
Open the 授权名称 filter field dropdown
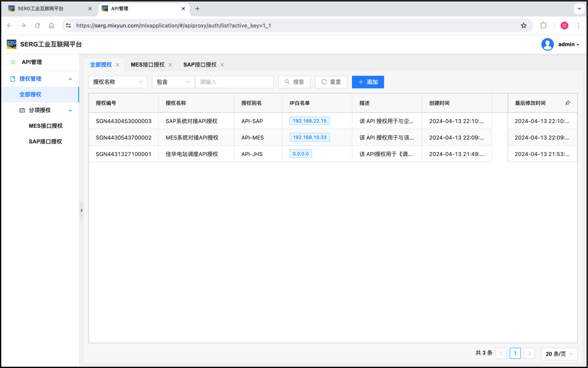[118, 82]
